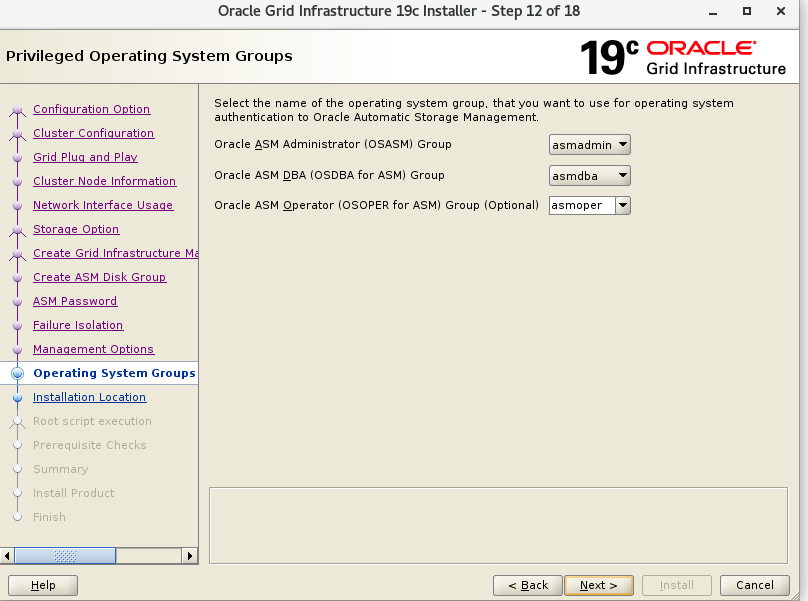Click the Operating System Groups current-step marker
808x601 pixels.
click(18, 374)
